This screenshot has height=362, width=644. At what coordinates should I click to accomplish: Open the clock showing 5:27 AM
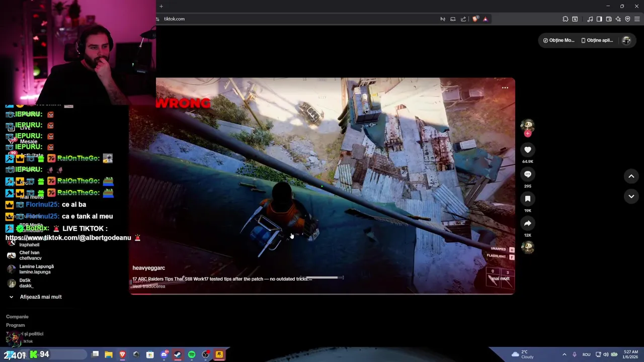click(630, 354)
